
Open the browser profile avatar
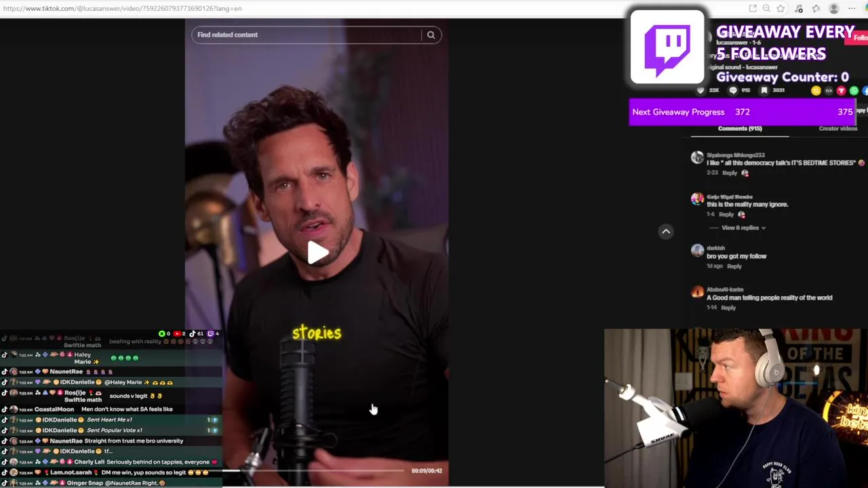click(x=834, y=8)
